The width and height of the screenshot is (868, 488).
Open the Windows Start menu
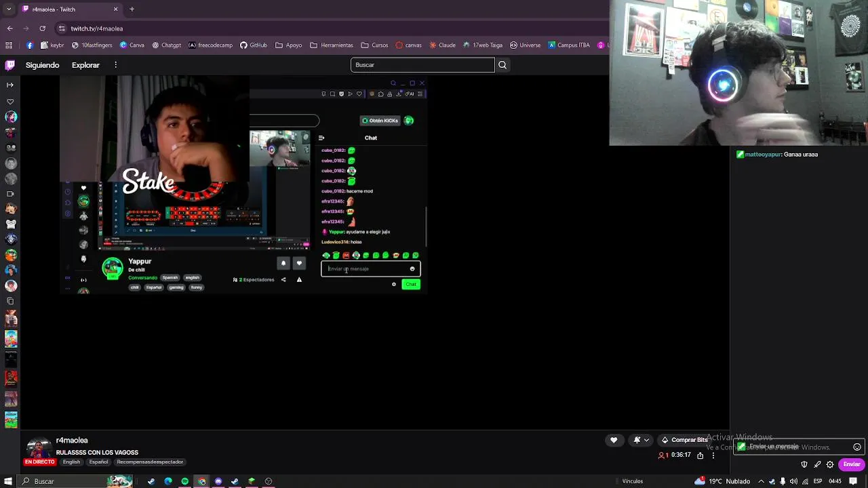[9, 481]
